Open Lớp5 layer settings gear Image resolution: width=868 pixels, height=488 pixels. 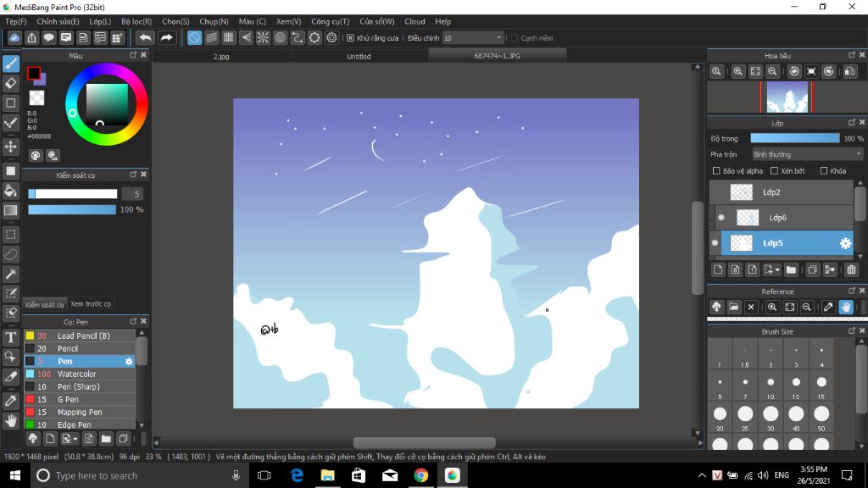point(845,243)
